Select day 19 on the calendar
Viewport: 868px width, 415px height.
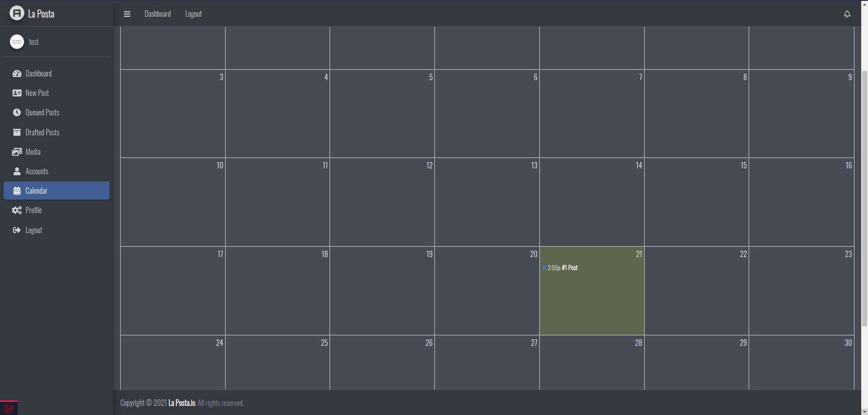point(429,254)
